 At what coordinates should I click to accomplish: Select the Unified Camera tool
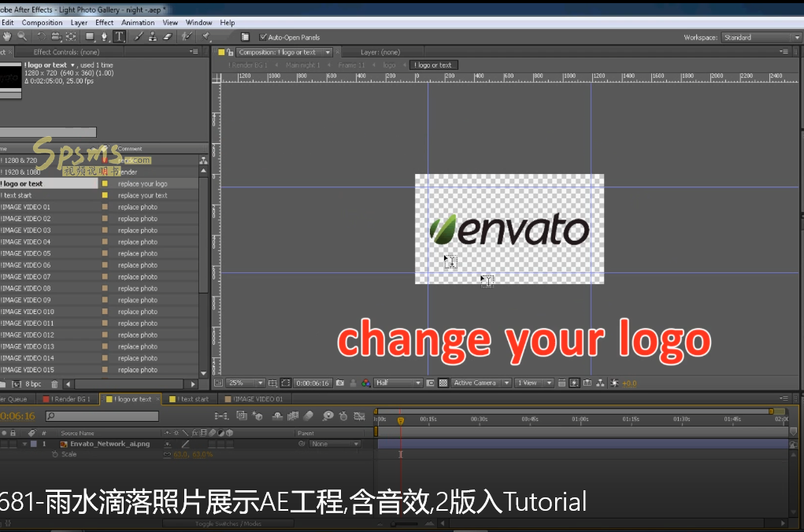pyautogui.click(x=56, y=36)
